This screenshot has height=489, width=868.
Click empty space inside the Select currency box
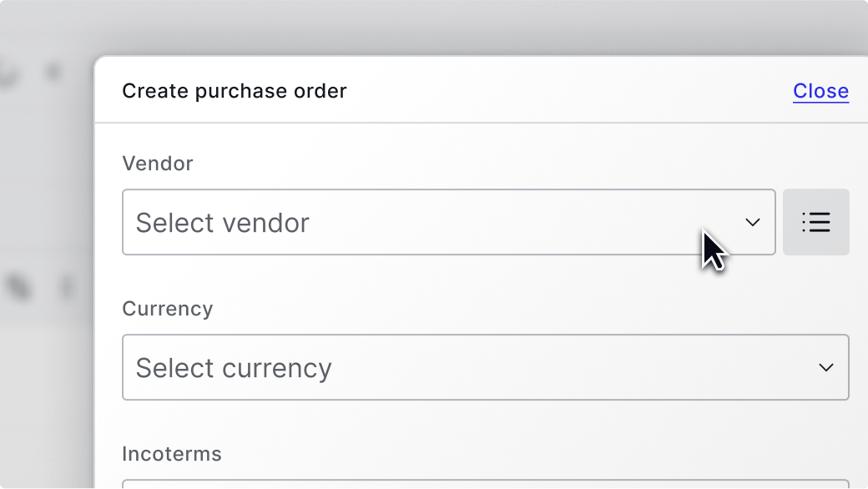[x=568, y=367]
